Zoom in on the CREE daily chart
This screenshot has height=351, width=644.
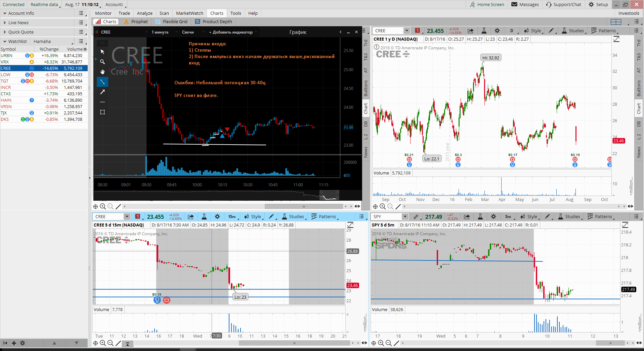click(383, 206)
